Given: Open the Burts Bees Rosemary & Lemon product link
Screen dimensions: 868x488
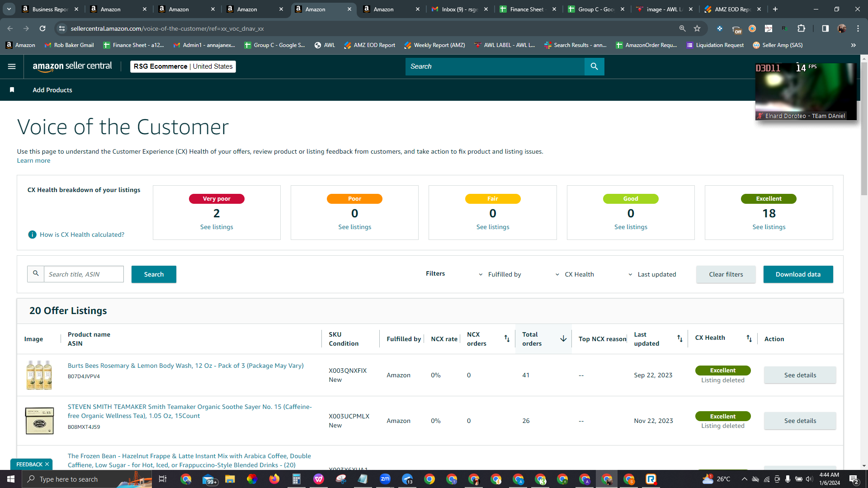Looking at the screenshot, I should [x=186, y=366].
